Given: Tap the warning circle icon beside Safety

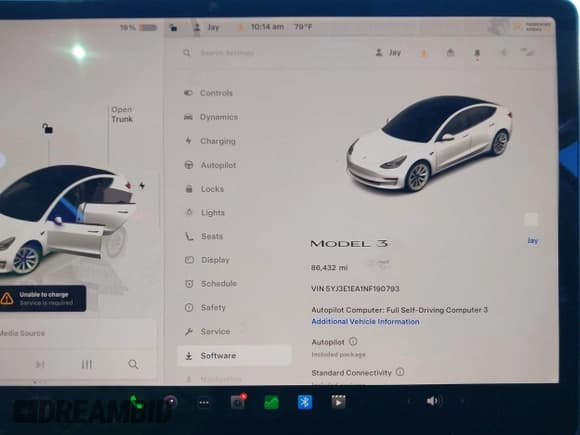Looking at the screenshot, I should (x=189, y=307).
